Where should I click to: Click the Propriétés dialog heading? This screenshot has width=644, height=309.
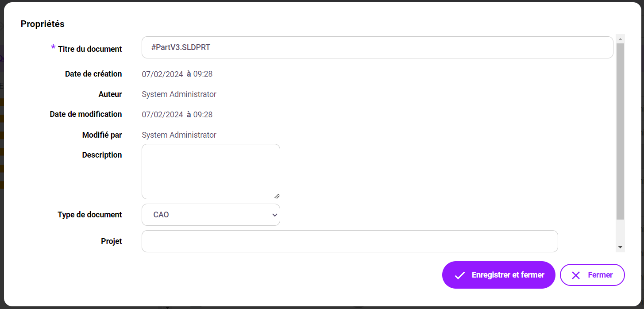click(x=42, y=24)
